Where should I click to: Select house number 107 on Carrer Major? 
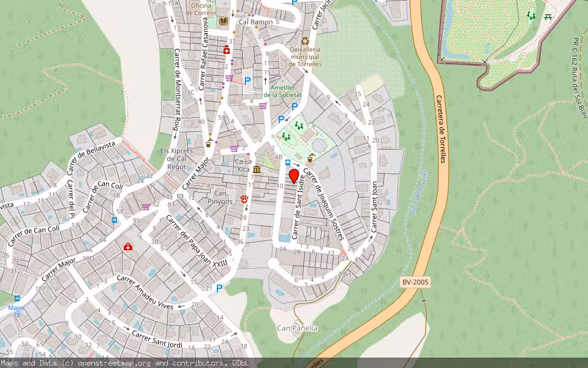tap(40, 288)
